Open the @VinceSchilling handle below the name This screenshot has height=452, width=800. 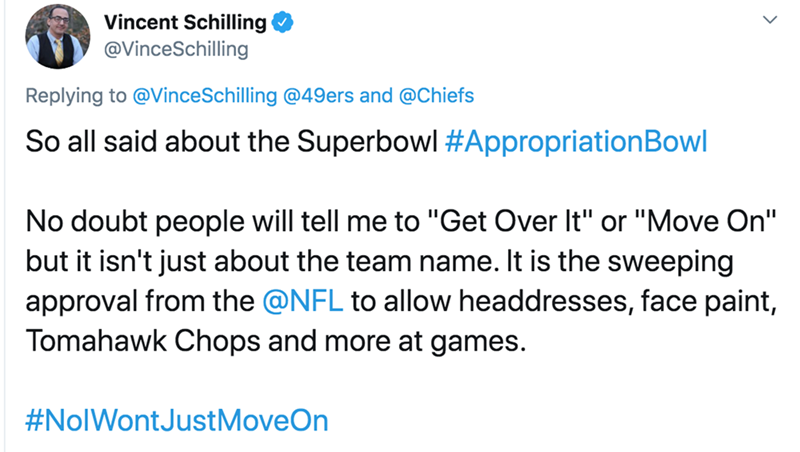coord(177,48)
